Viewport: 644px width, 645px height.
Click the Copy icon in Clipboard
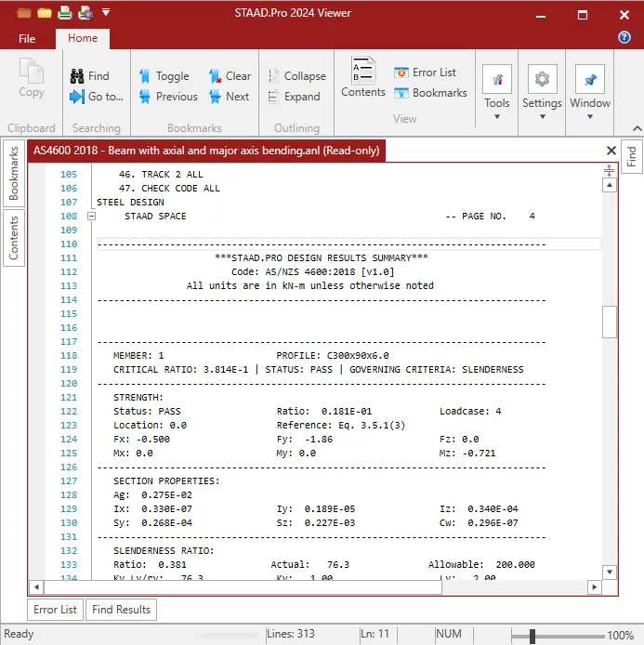pos(32,78)
